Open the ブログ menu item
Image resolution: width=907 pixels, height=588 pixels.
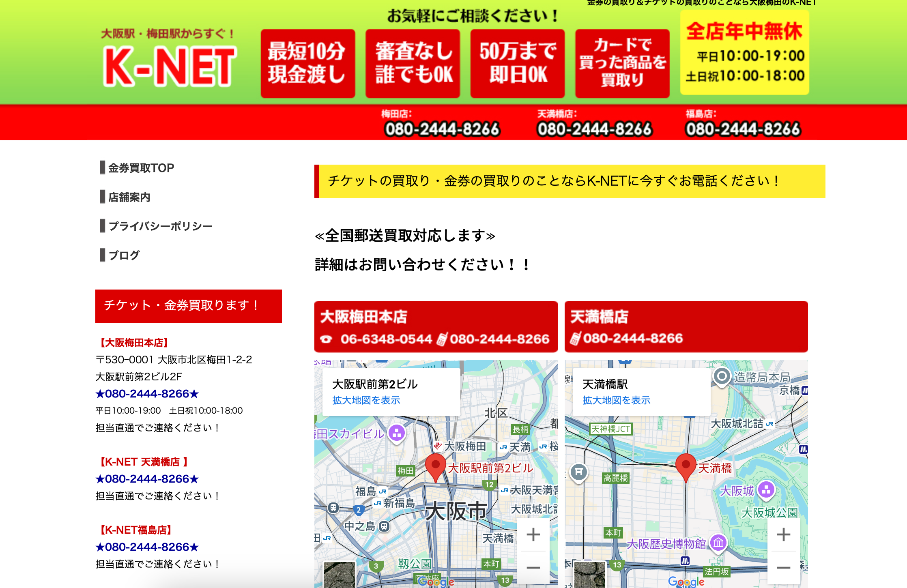pyautogui.click(x=124, y=255)
